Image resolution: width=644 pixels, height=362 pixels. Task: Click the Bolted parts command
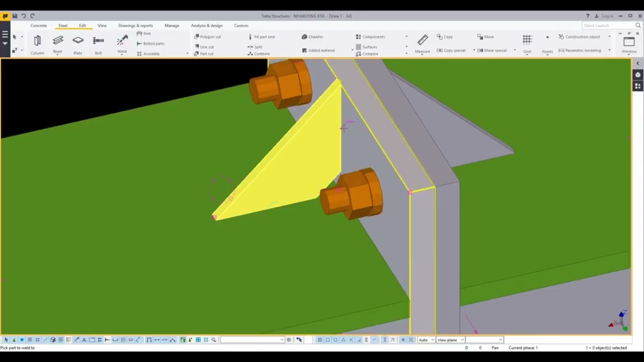[150, 44]
